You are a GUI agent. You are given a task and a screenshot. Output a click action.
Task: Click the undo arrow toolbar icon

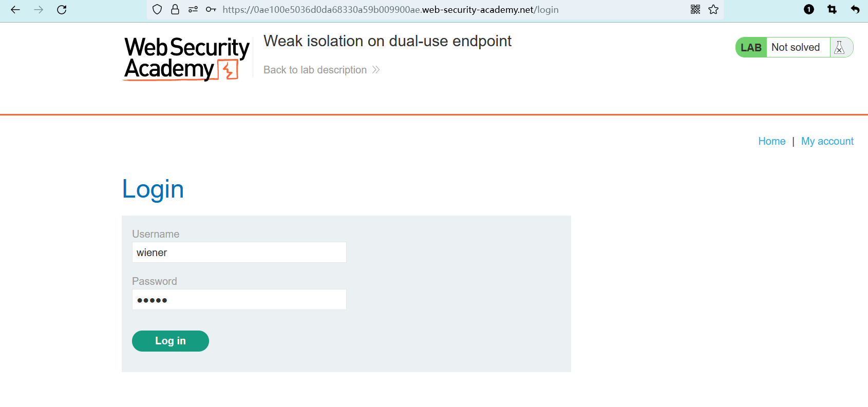point(855,10)
